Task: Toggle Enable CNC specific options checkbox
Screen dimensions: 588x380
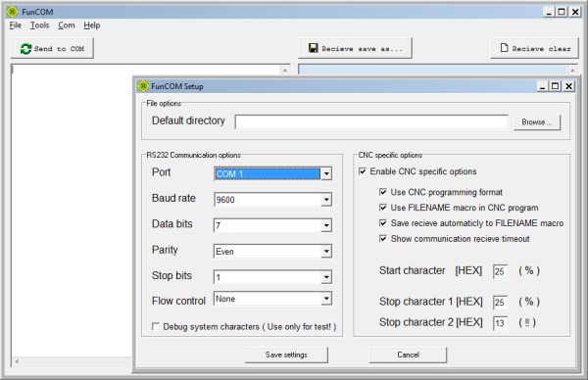Action: tap(363, 171)
